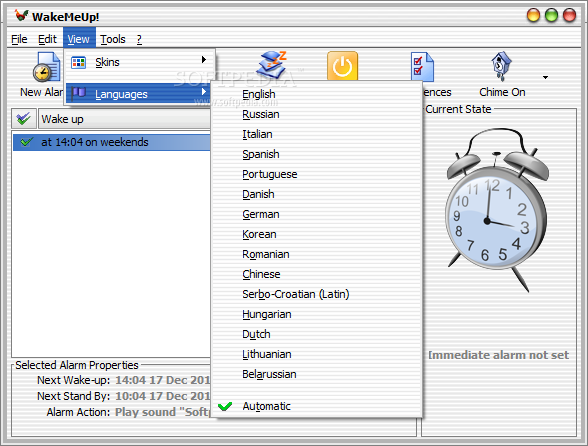Image resolution: width=588 pixels, height=446 pixels.
Task: Choose Belarussian language
Action: [x=317, y=374]
